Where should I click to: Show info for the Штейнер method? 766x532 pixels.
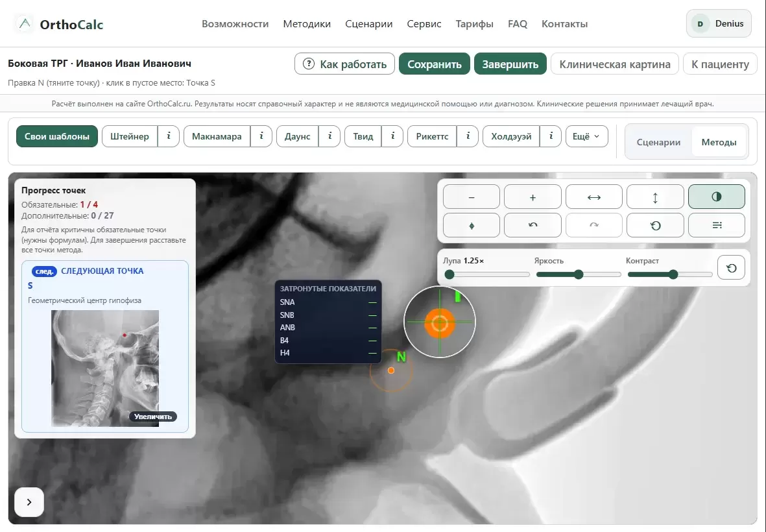(x=169, y=136)
